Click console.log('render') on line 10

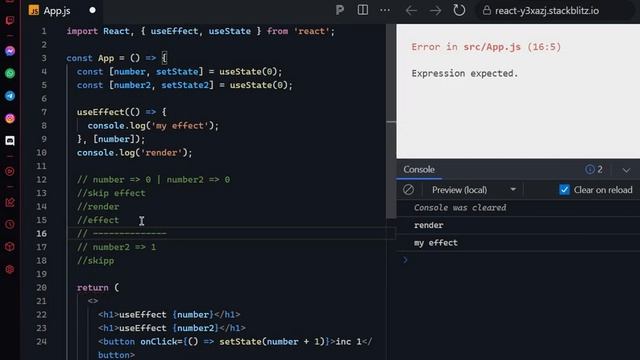[134, 153]
